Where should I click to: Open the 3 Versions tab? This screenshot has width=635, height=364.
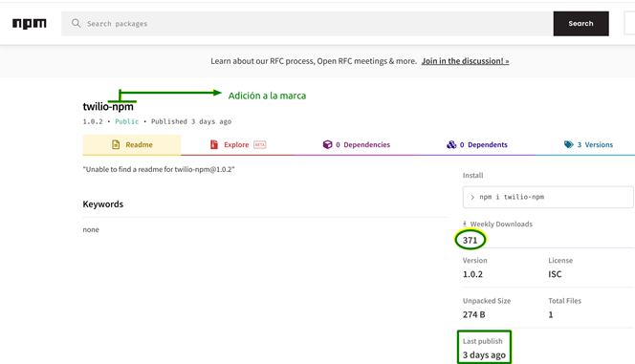point(588,145)
